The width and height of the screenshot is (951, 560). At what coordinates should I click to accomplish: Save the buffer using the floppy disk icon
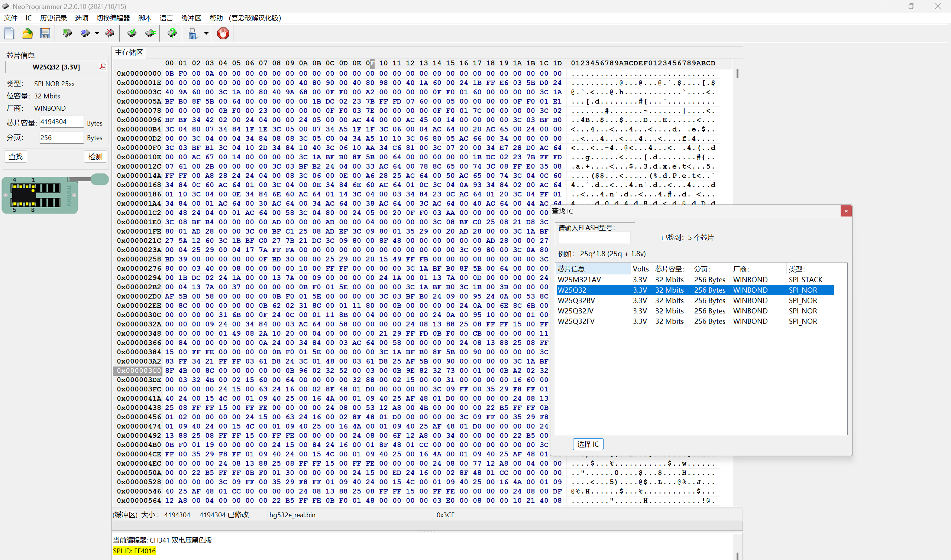click(45, 33)
